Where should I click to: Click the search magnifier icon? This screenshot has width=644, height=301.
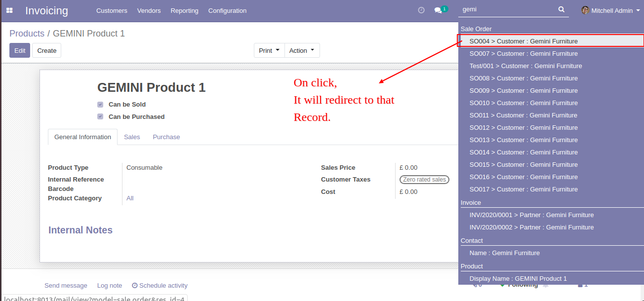coord(561,9)
